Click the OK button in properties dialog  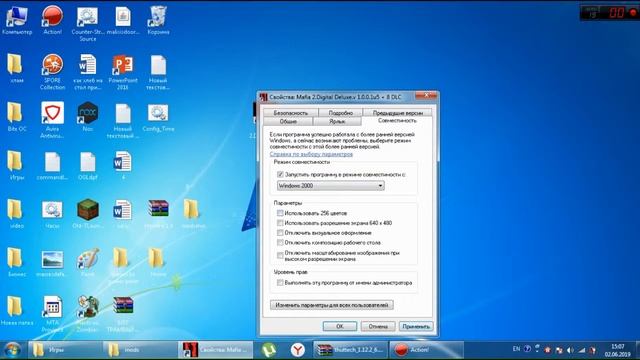click(x=340, y=327)
